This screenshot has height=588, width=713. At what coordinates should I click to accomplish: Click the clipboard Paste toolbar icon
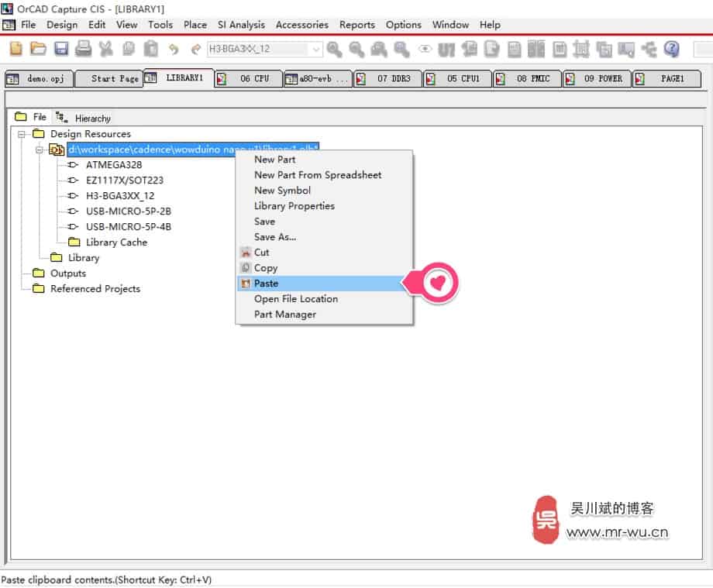click(x=151, y=49)
